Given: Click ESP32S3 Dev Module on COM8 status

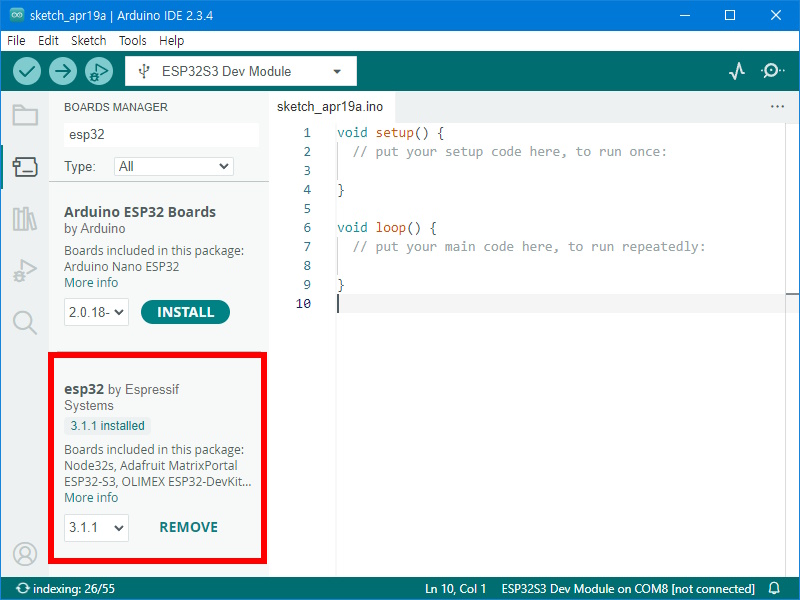Looking at the screenshot, I should pos(628,589).
